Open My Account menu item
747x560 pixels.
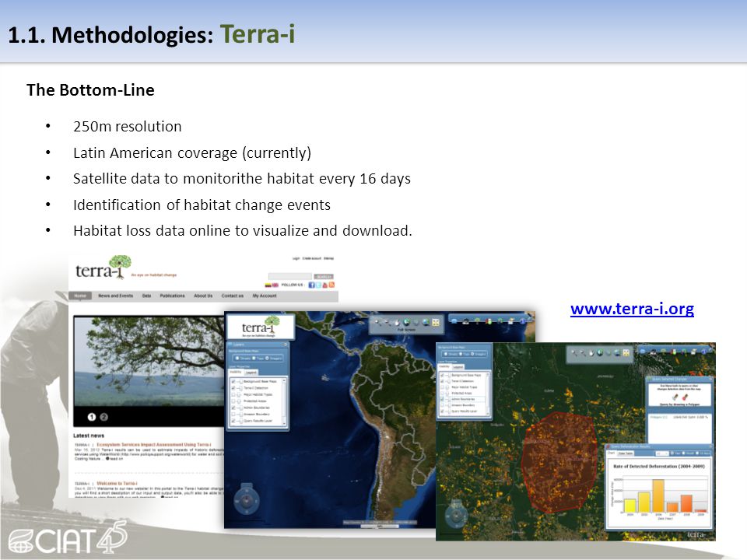point(265,296)
